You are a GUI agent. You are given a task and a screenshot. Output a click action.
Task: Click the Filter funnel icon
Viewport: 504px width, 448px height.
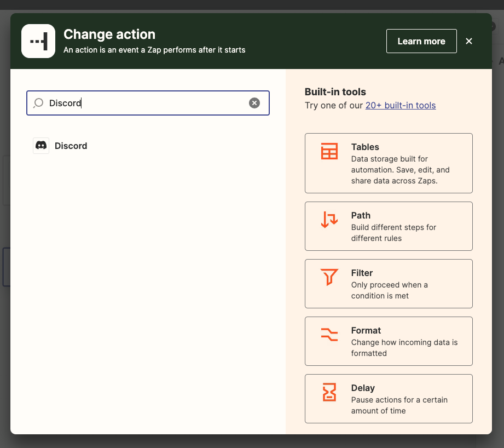tap(329, 277)
